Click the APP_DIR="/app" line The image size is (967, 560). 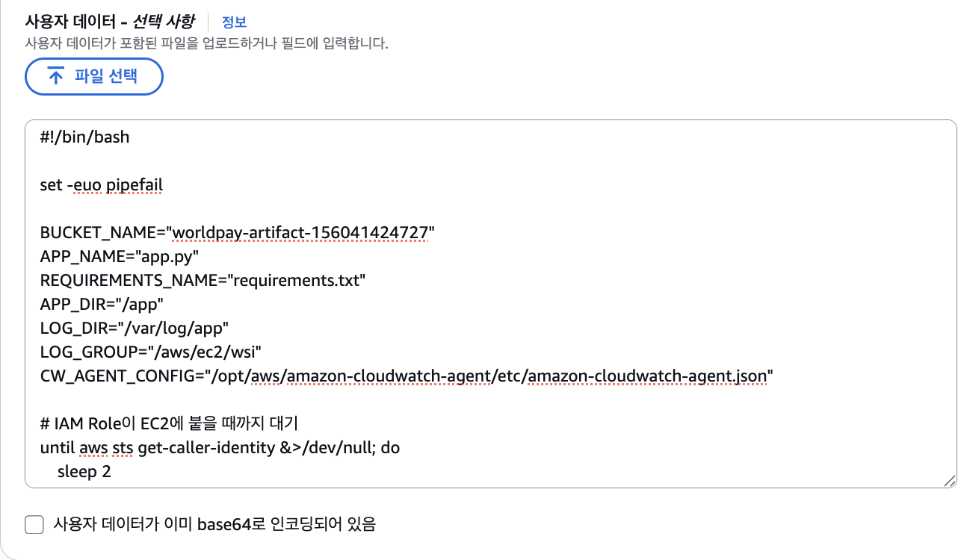click(x=102, y=305)
